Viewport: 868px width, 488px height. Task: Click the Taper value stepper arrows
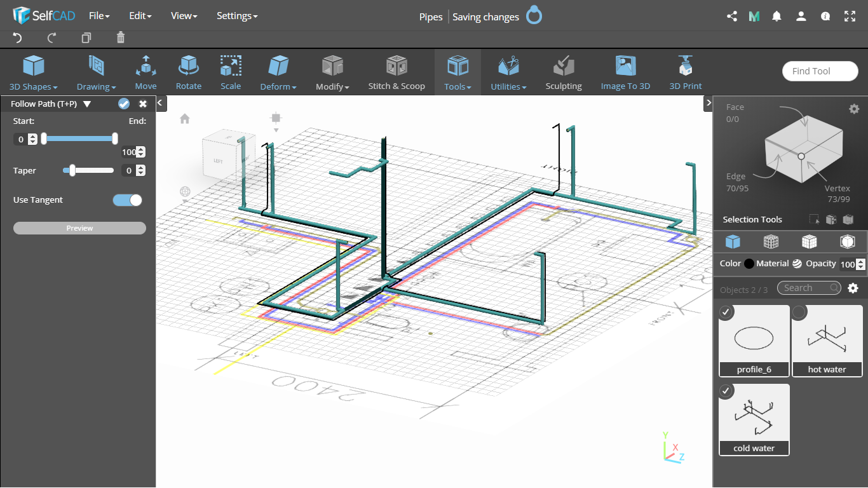(141, 170)
